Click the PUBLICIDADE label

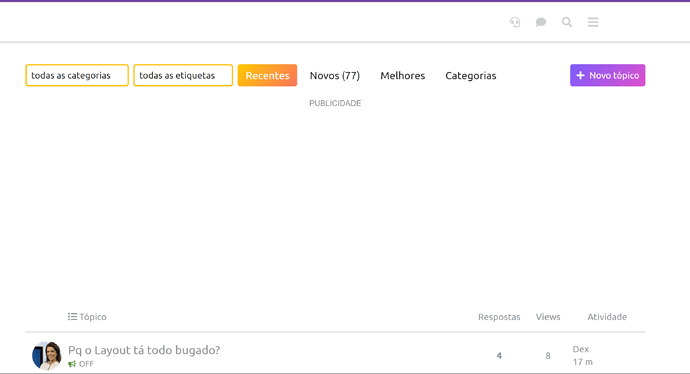click(335, 103)
